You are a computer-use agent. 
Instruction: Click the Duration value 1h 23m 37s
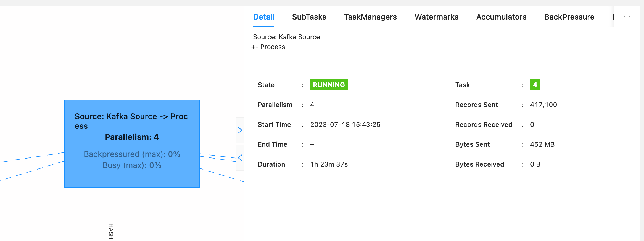[x=329, y=164]
